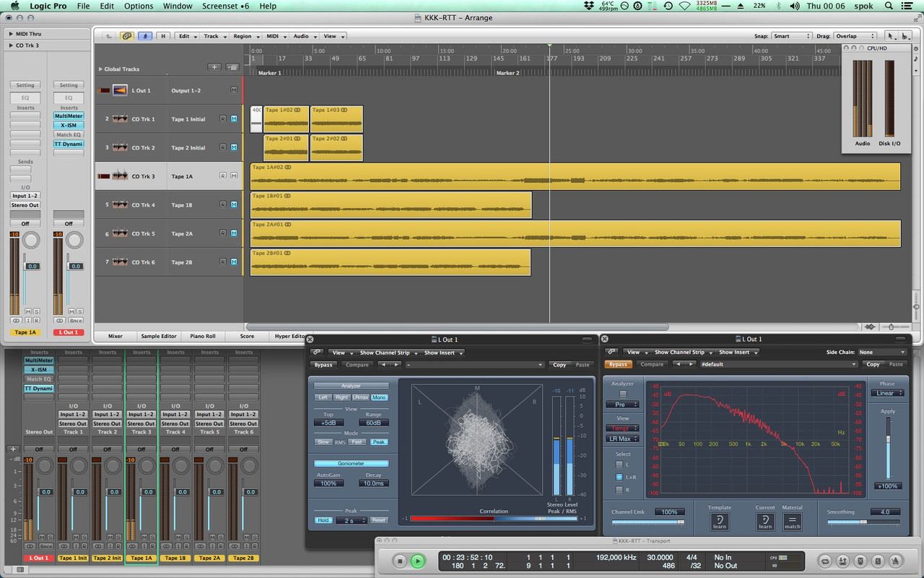
Task: Toggle Peak Hold in MultiMeter
Action: (323, 520)
